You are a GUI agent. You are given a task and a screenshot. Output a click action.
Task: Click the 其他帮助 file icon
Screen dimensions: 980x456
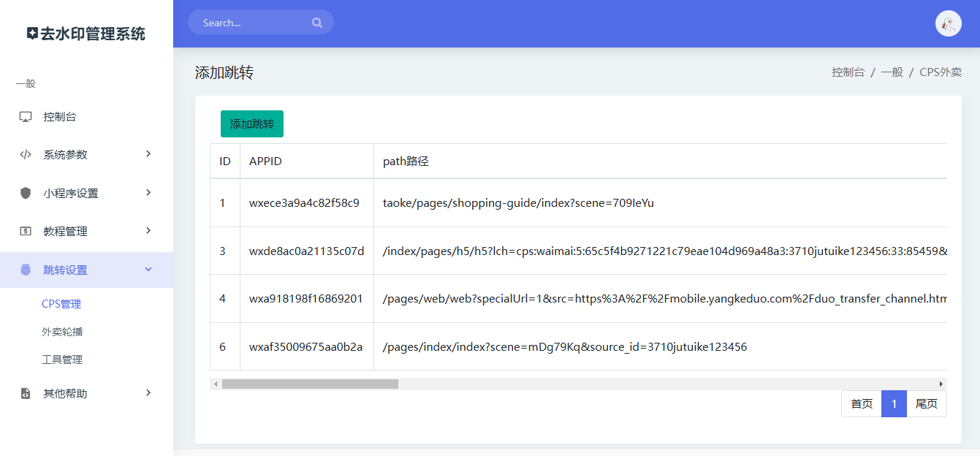[26, 393]
